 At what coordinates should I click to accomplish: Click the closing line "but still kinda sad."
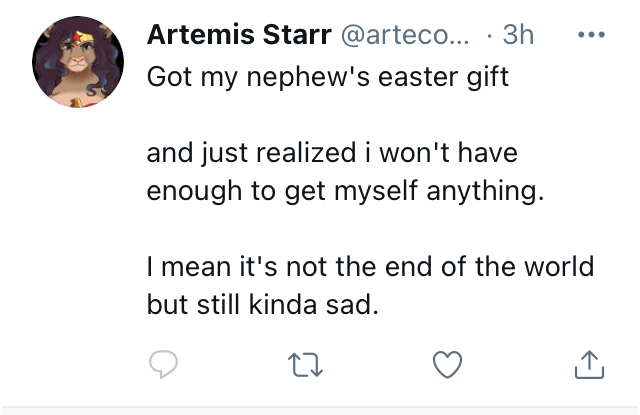(263, 305)
